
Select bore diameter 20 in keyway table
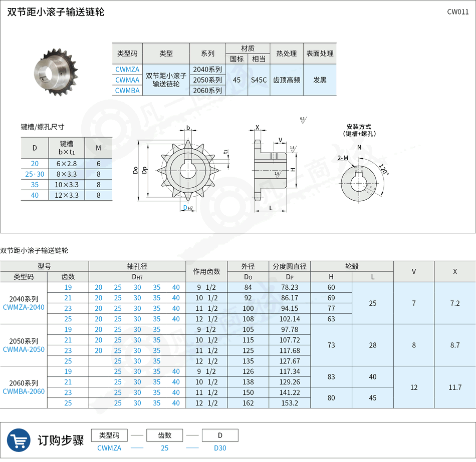point(35,164)
